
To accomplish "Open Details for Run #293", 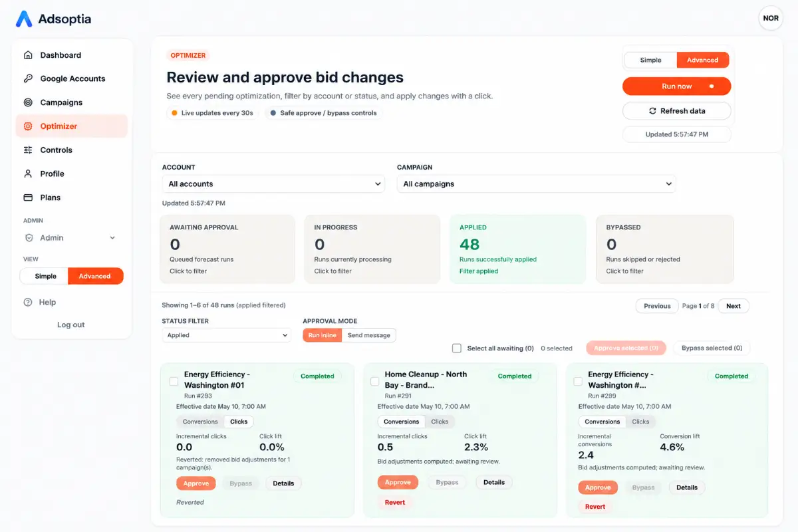I will coord(283,483).
